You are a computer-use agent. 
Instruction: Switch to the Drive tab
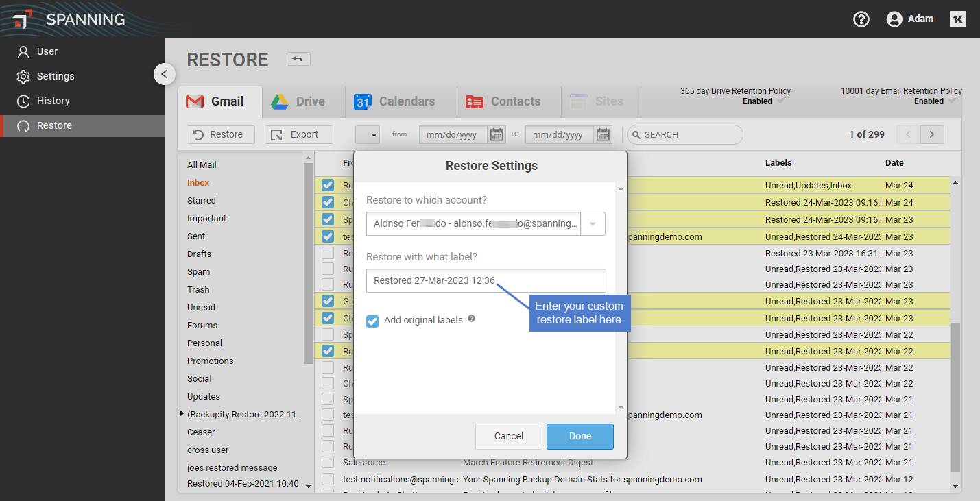click(298, 101)
